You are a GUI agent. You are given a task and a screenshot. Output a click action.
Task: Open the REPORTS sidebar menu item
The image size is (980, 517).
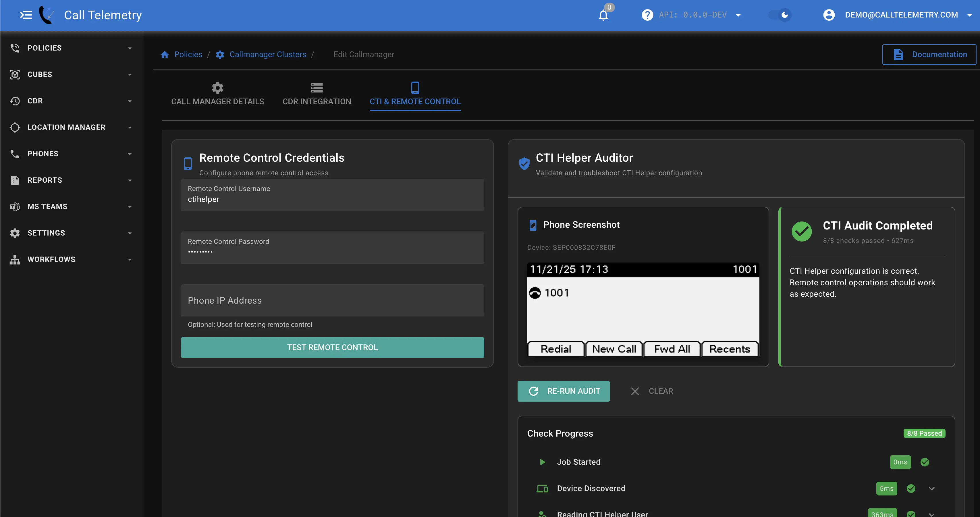(72, 180)
